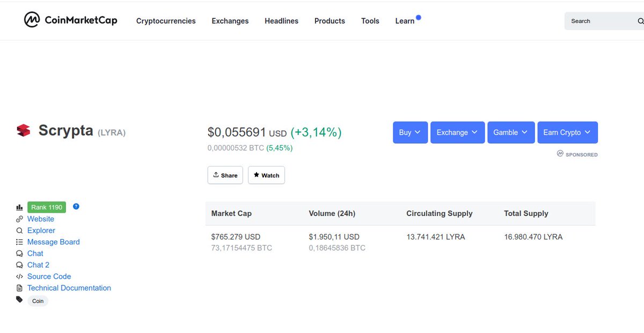The height and width of the screenshot is (333, 644).
Task: Click the magnifier icon beside Explorer
Action: pos(19,230)
